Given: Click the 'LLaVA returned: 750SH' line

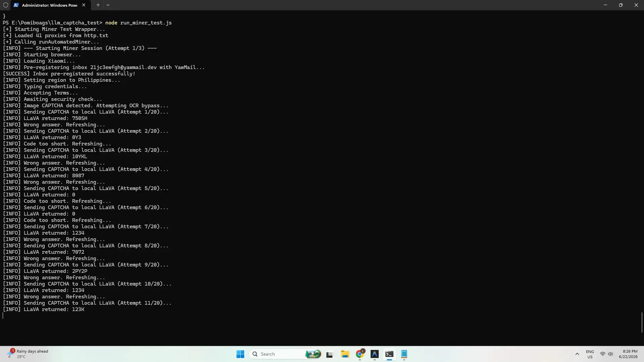Looking at the screenshot, I should click(x=45, y=118).
